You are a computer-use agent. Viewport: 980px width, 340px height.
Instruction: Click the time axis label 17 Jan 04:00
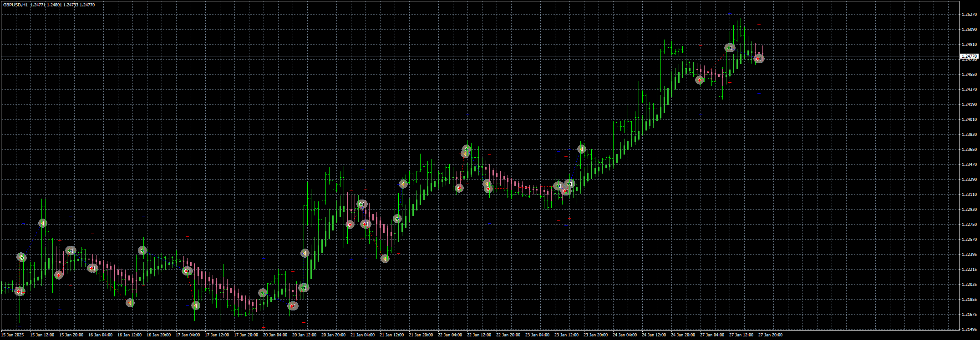188,335
